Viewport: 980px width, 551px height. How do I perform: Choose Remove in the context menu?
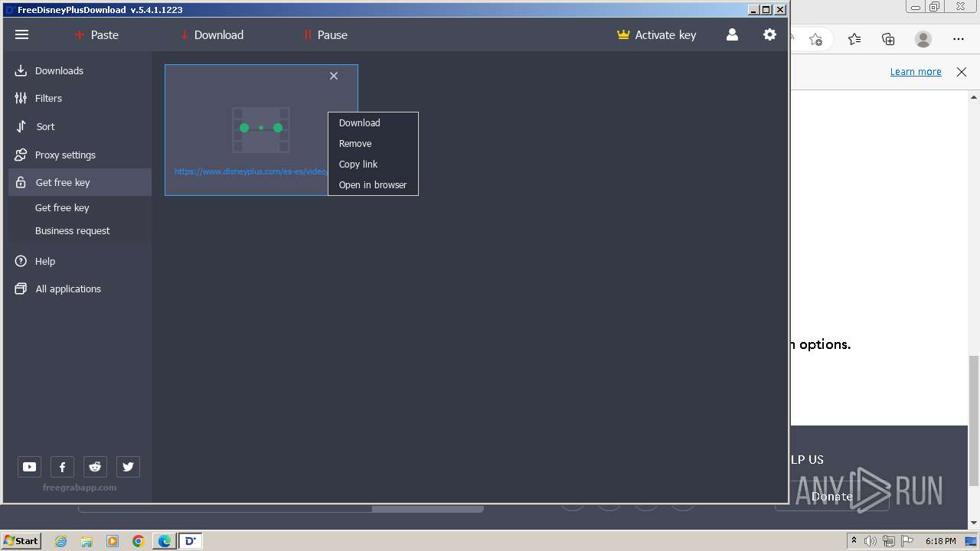click(x=373, y=143)
